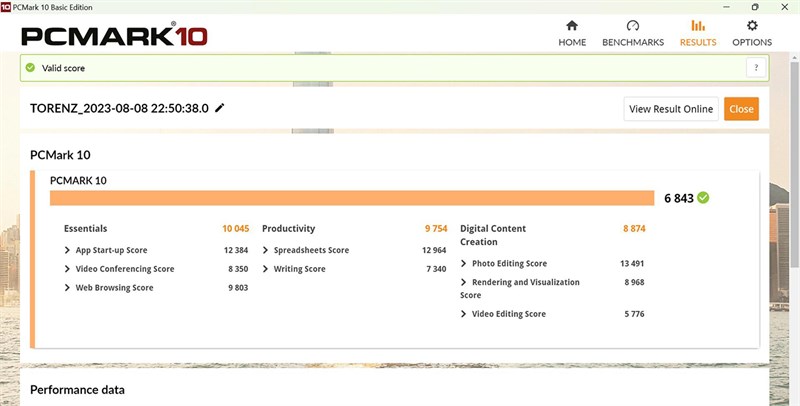The height and width of the screenshot is (406, 800).
Task: Click the PCMARK 10 logo
Action: point(114,34)
